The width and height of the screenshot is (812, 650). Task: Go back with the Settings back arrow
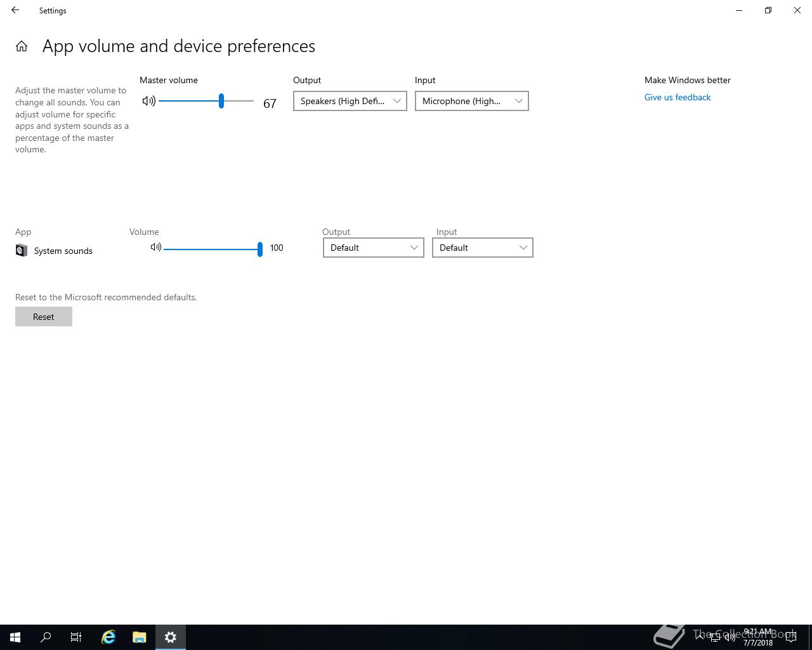click(15, 10)
